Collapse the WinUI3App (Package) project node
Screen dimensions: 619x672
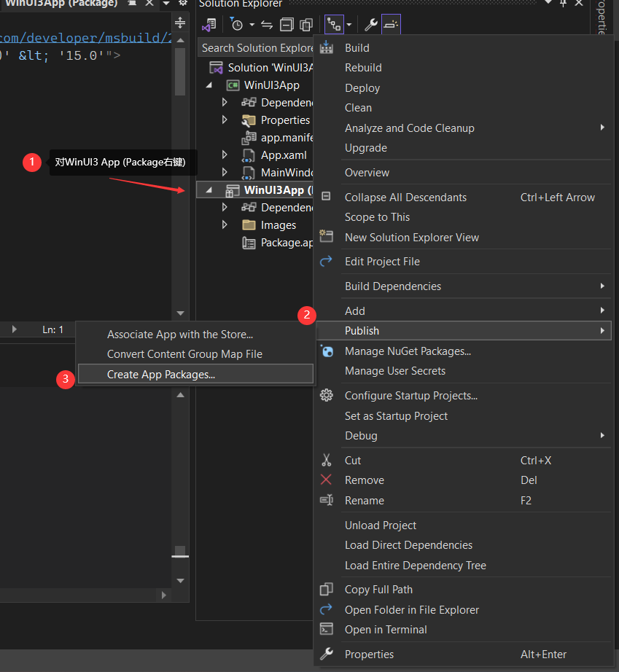coord(207,190)
